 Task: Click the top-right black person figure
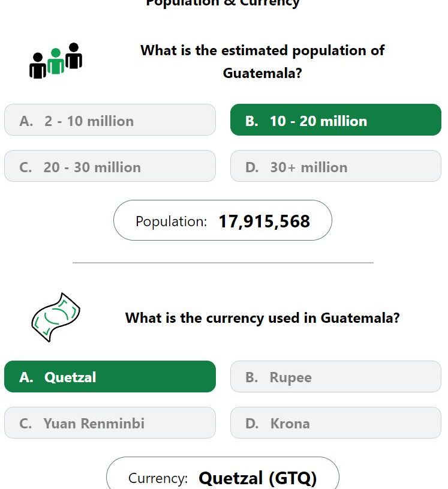click(x=74, y=56)
